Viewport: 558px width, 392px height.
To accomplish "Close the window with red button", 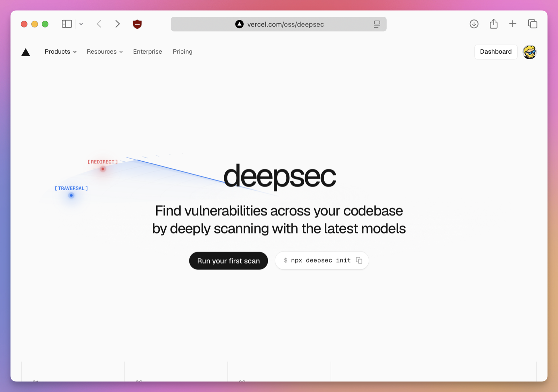I will [24, 24].
